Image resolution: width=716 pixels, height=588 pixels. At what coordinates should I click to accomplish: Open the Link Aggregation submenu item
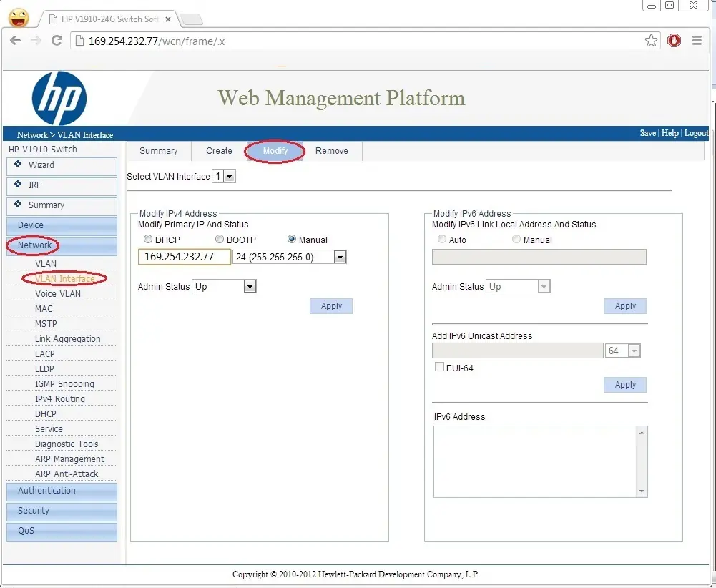pos(67,339)
